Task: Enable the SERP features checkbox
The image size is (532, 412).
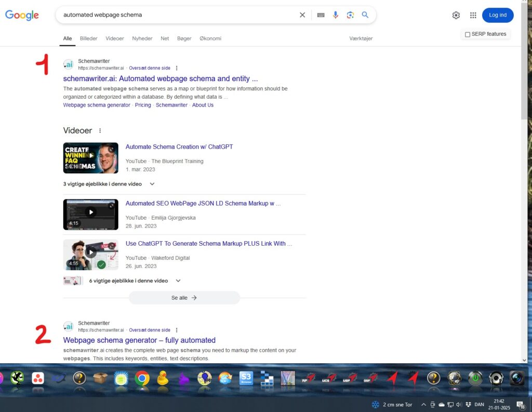Action: (468, 34)
